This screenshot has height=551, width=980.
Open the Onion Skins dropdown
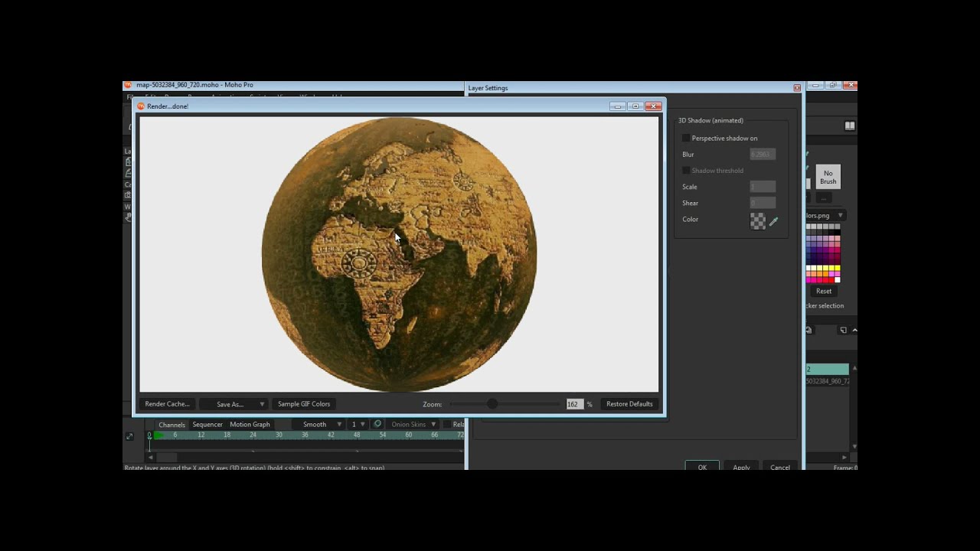pos(413,425)
